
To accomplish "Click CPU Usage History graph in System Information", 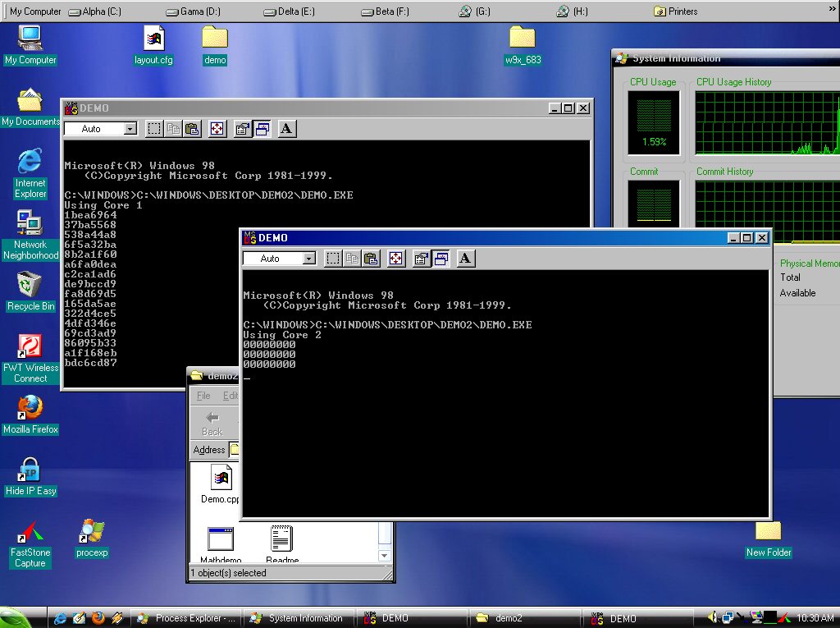I will click(x=767, y=123).
